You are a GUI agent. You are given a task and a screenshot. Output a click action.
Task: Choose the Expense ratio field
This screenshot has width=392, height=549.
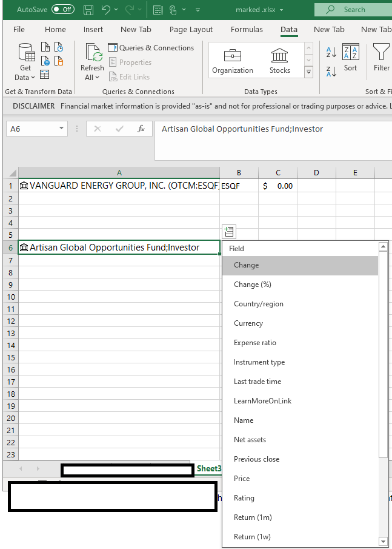(x=300, y=343)
